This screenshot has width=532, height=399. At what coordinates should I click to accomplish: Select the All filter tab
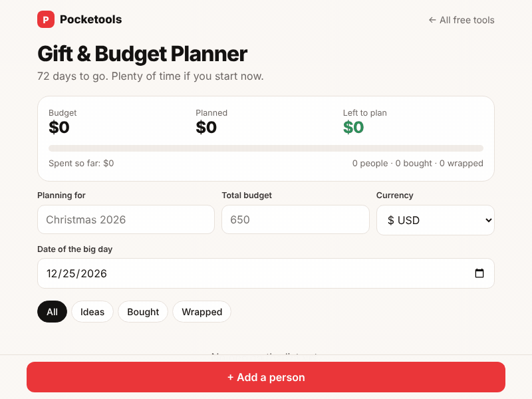[x=53, y=311]
